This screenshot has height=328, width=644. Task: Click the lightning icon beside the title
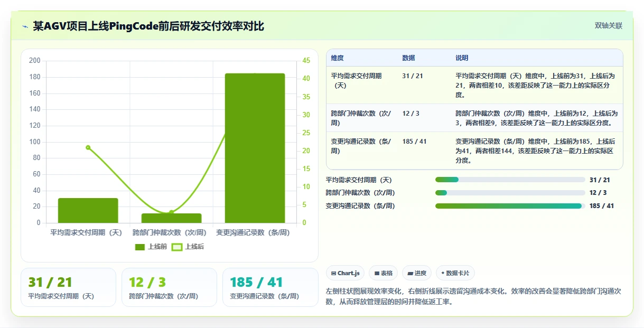coord(25,26)
